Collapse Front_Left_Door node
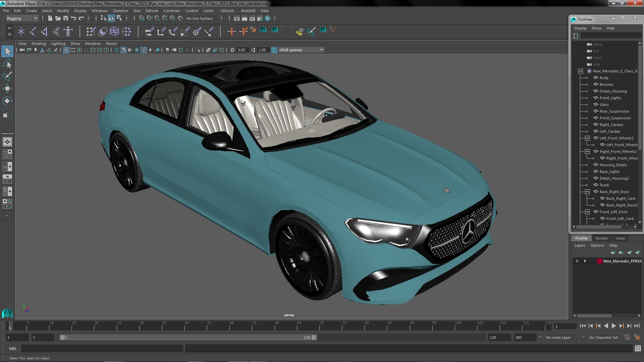Viewport: 644px width, 362px height. (x=587, y=212)
